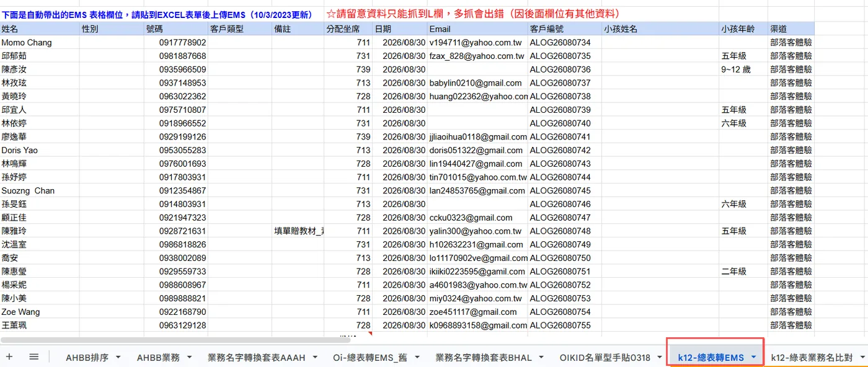The height and width of the screenshot is (367, 868).
Task: Click the email doris051322@gmail.com
Action: pyautogui.click(x=477, y=150)
